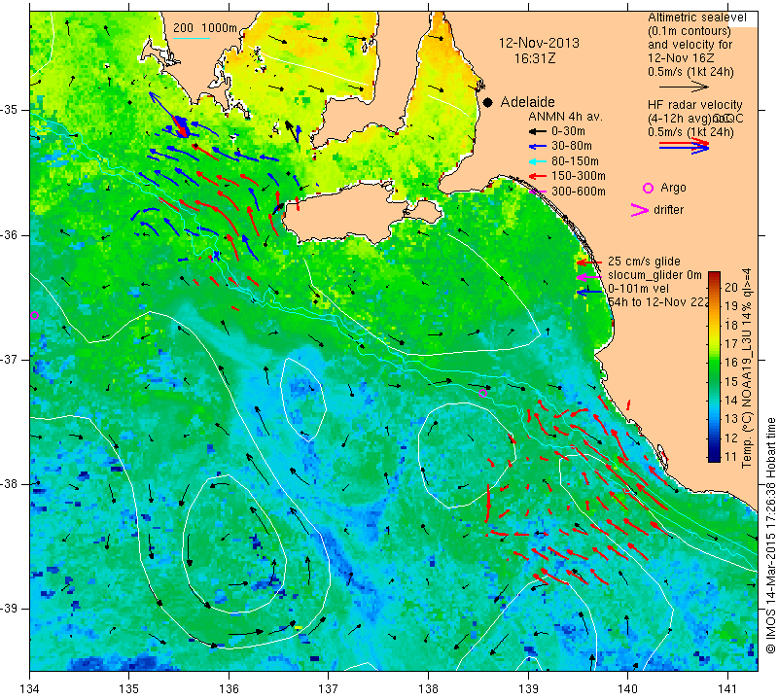
Task: Click the 138 longitude axis label
Action: point(428,689)
